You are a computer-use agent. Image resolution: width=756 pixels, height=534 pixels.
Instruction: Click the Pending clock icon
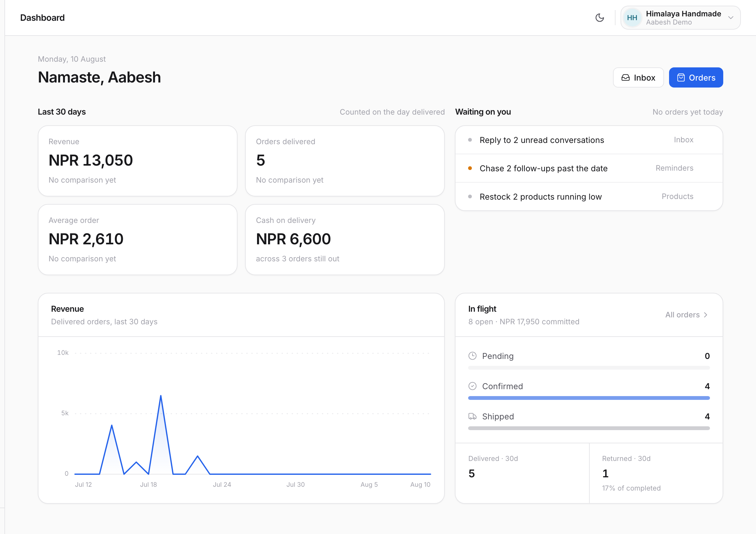click(472, 356)
